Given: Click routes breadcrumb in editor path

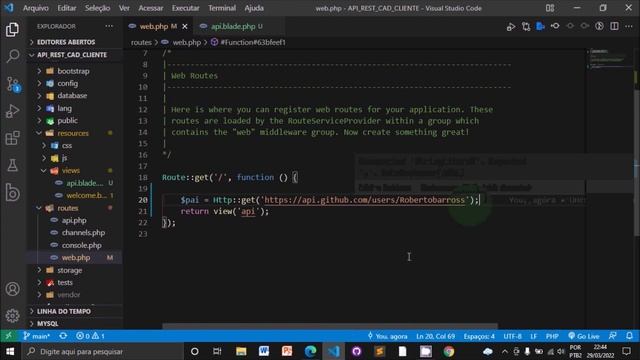Looking at the screenshot, I should click(141, 42).
